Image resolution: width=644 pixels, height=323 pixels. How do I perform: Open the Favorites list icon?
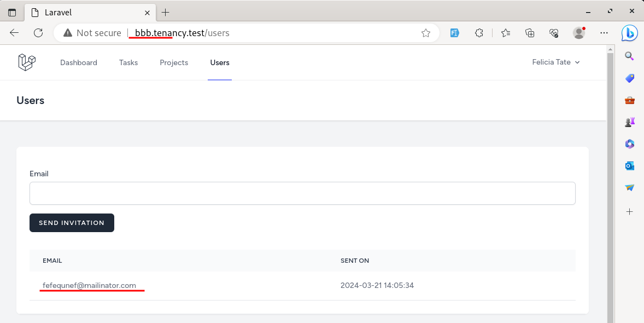click(x=505, y=33)
